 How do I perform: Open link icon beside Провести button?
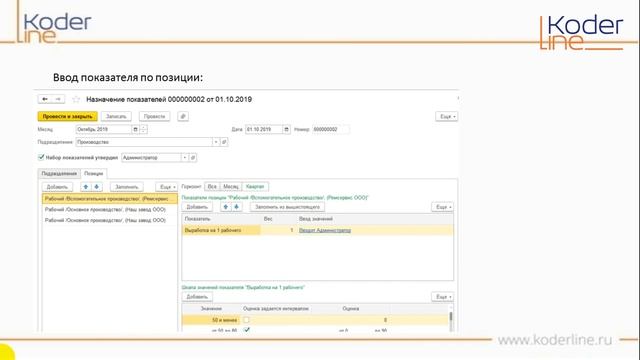coord(183,116)
